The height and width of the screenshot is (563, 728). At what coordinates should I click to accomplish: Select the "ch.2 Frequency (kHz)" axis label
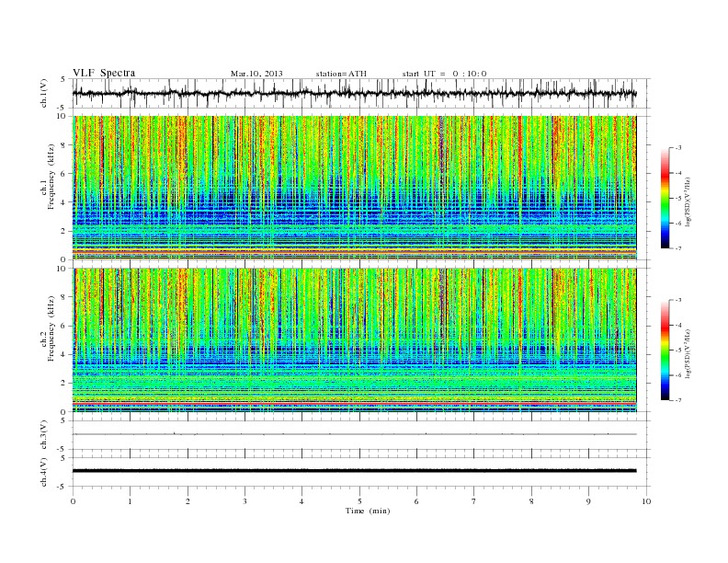pos(48,328)
